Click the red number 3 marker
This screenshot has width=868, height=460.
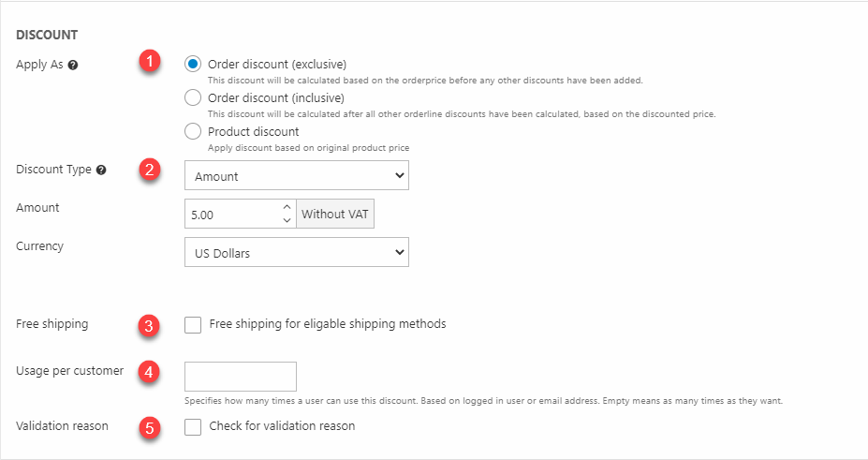[149, 326]
